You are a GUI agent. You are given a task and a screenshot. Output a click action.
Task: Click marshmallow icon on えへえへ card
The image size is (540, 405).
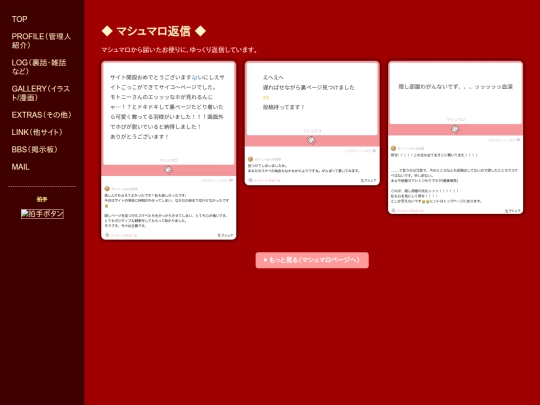click(x=311, y=140)
